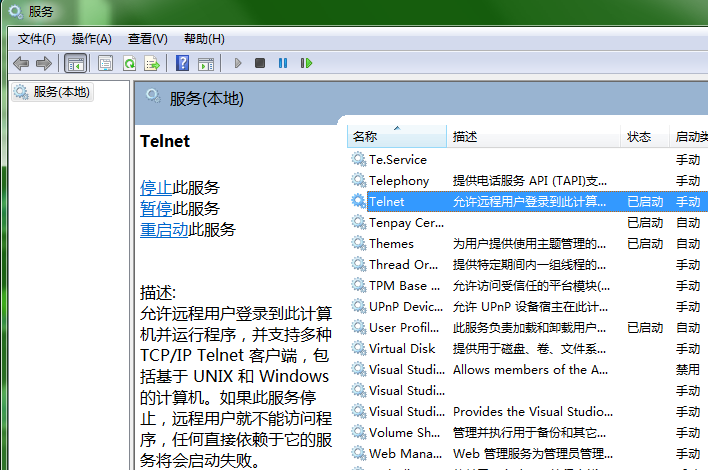Viewport: 708px width, 470px height.
Task: Sort by the 描述 column header
Action: [534, 136]
